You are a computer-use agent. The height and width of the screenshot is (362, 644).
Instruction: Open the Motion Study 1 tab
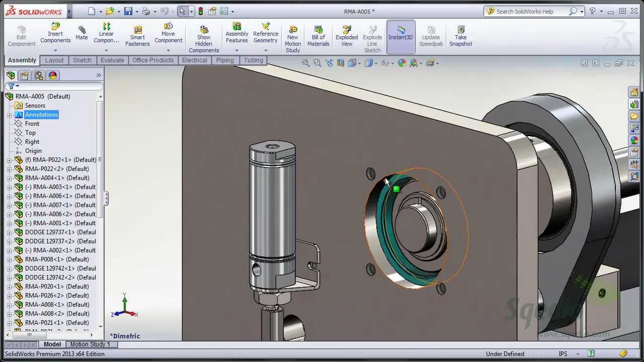(90, 344)
